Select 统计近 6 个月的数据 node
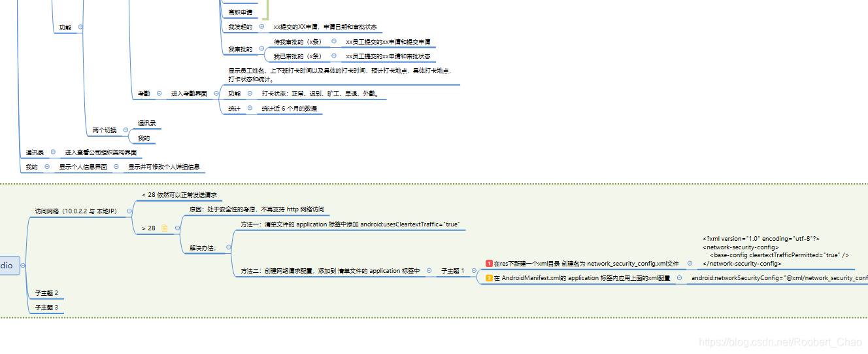The image size is (868, 354). 290,109
